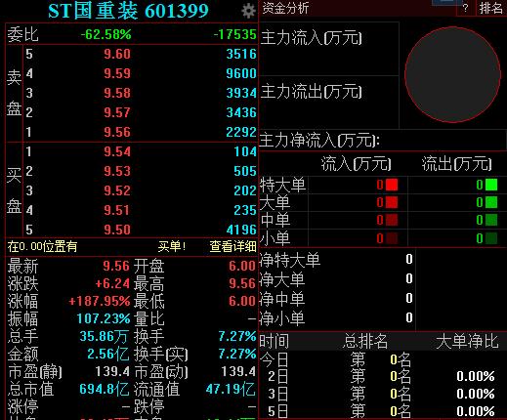Click the 委差 value -17535
This screenshot has width=507, height=420.
(x=235, y=34)
